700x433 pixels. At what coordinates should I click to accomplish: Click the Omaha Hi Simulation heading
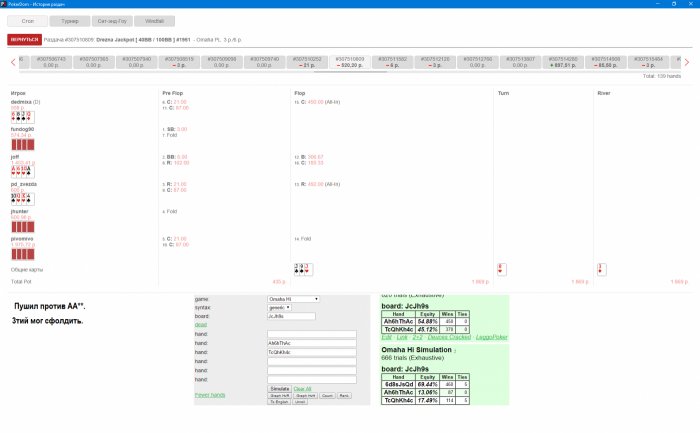coord(416,350)
